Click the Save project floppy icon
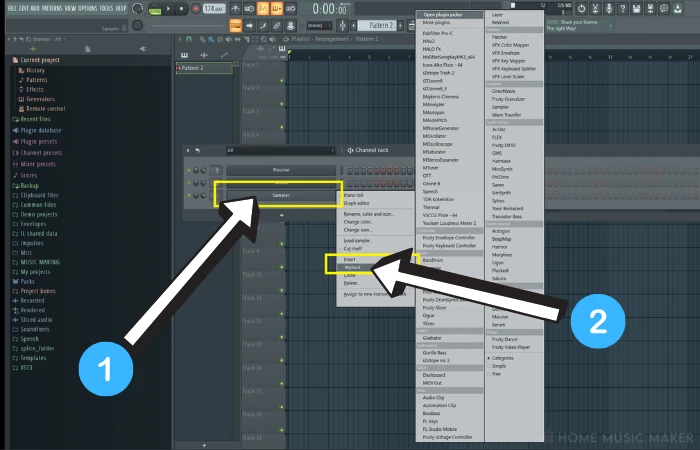The height and width of the screenshot is (450, 700). click(x=636, y=8)
